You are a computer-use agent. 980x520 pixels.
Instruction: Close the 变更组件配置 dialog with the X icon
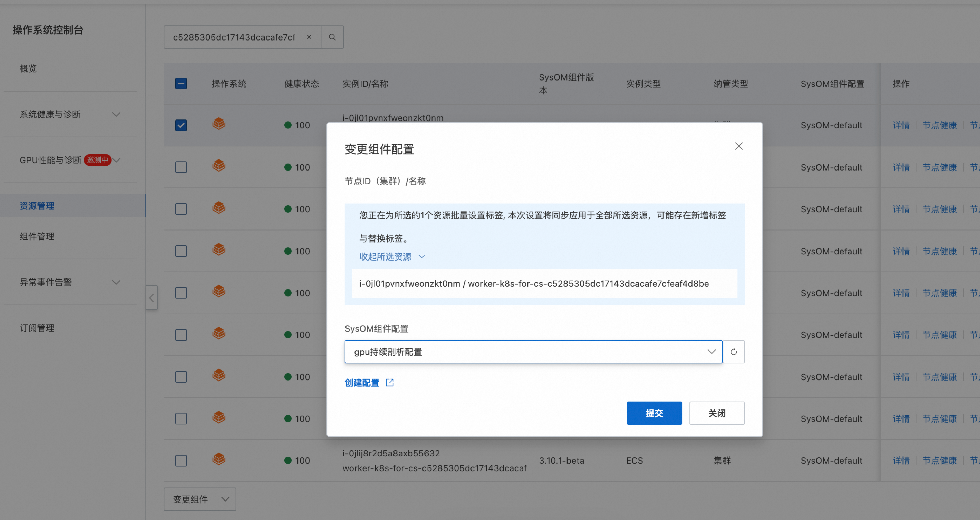pyautogui.click(x=739, y=146)
